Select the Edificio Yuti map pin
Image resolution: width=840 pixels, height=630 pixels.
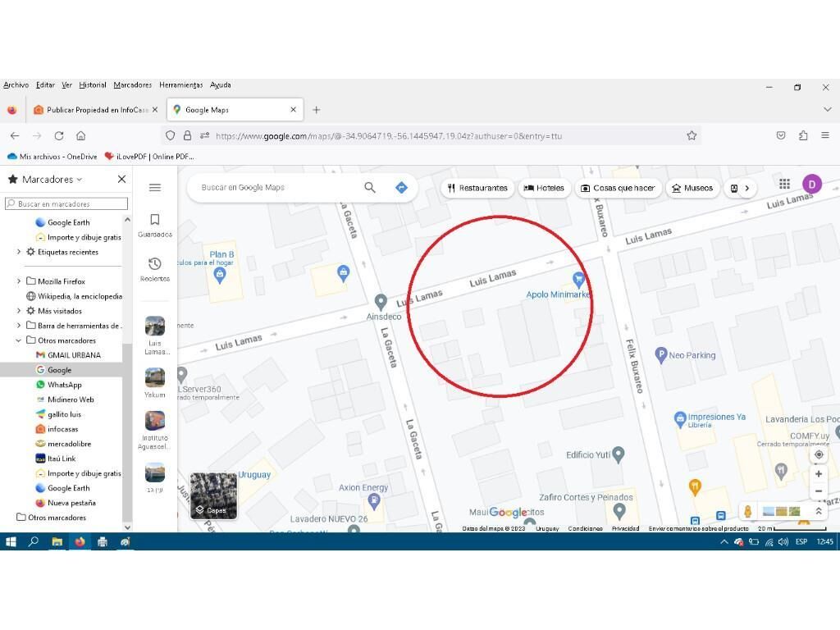point(619,454)
